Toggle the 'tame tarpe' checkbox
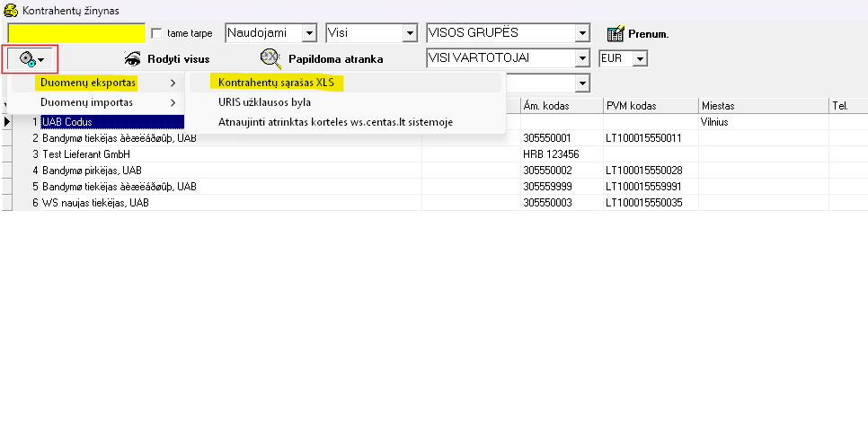 pos(156,34)
